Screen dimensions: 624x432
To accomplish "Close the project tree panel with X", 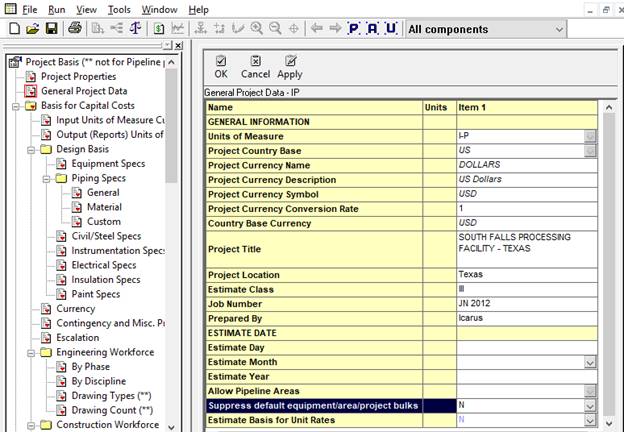I will coord(179,45).
